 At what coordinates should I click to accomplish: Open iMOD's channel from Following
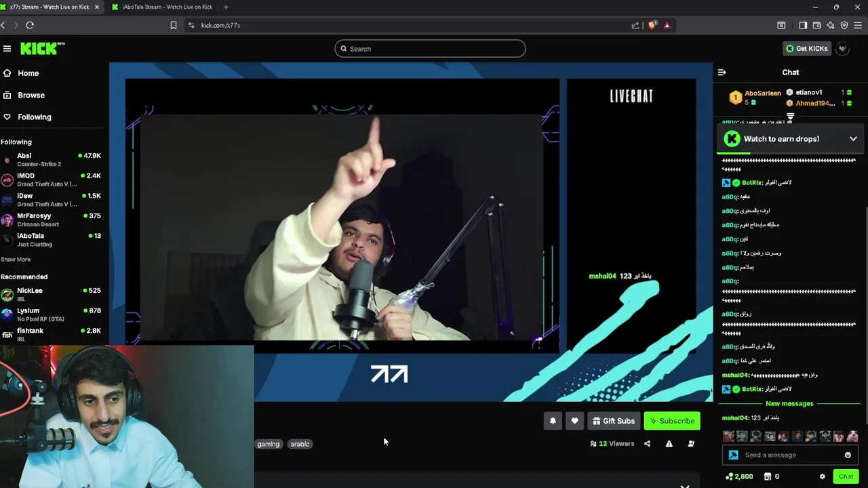[x=52, y=180]
